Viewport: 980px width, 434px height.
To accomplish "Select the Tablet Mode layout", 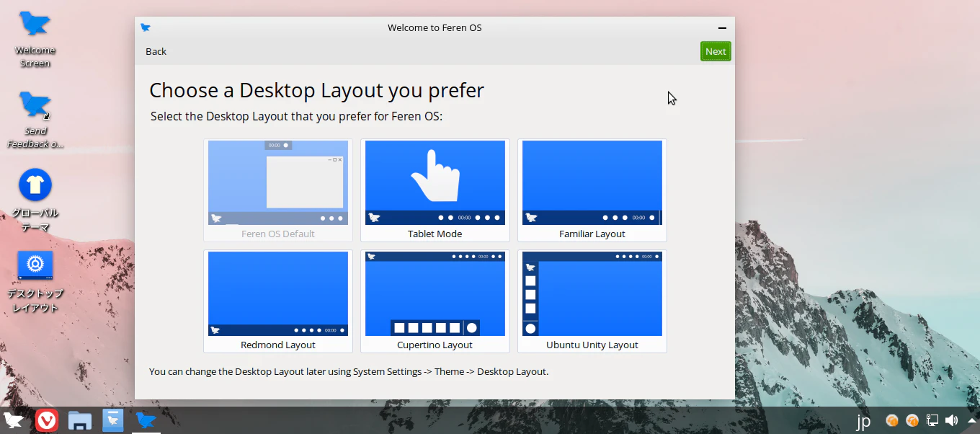I will 435,190.
